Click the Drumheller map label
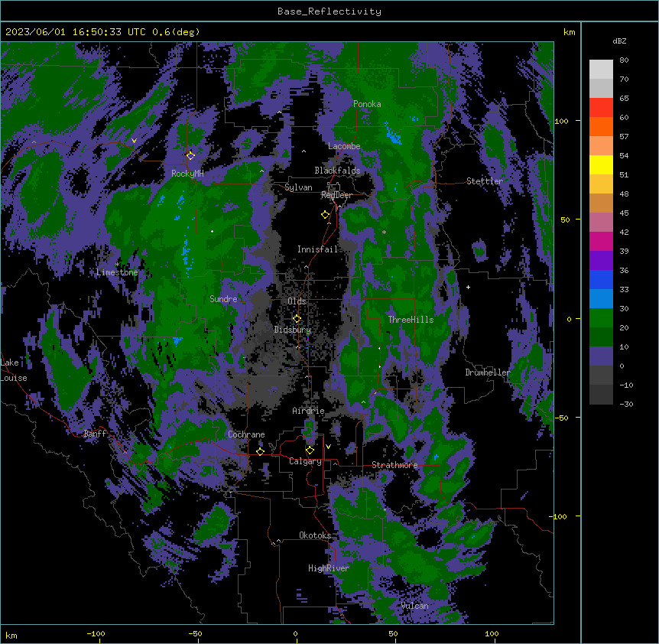 488,372
